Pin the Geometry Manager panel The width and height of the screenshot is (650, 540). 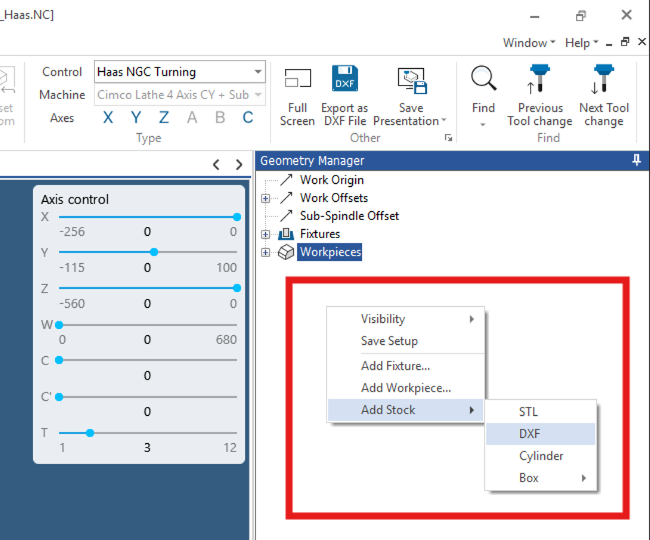tap(636, 160)
